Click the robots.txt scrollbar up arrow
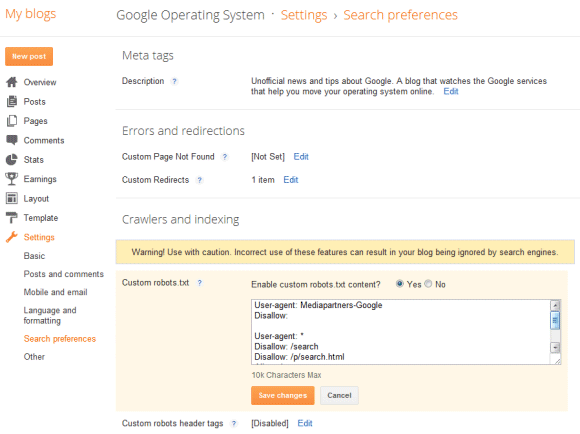Image resolution: width=580 pixels, height=434 pixels. 555,305
